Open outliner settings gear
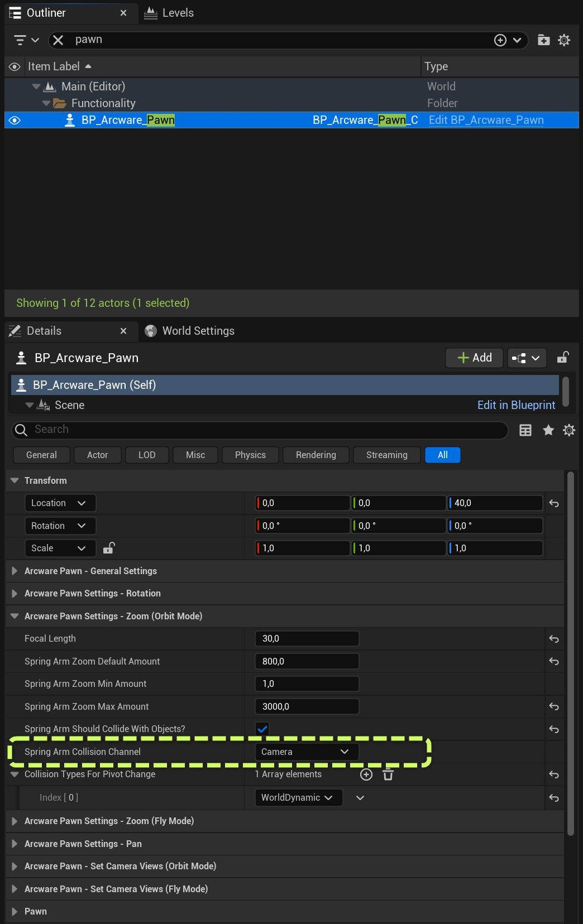Image resolution: width=583 pixels, height=924 pixels. pos(564,40)
